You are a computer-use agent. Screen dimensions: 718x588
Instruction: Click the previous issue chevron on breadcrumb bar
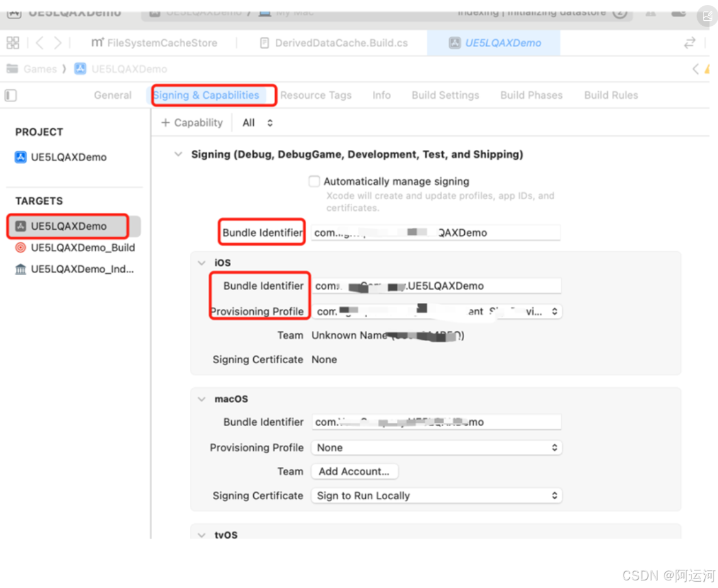point(695,69)
